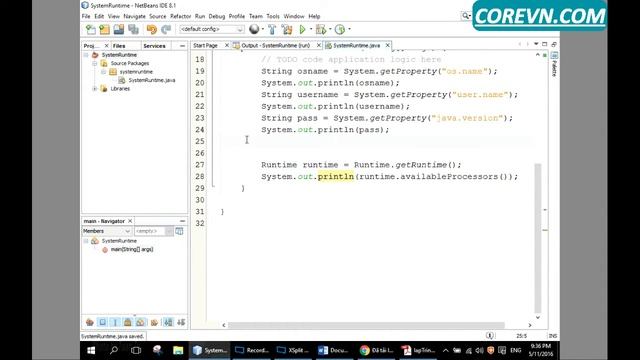The image size is (640, 360).
Task: Toggle Show Inherited Members in Navigator
Action: pos(89,322)
